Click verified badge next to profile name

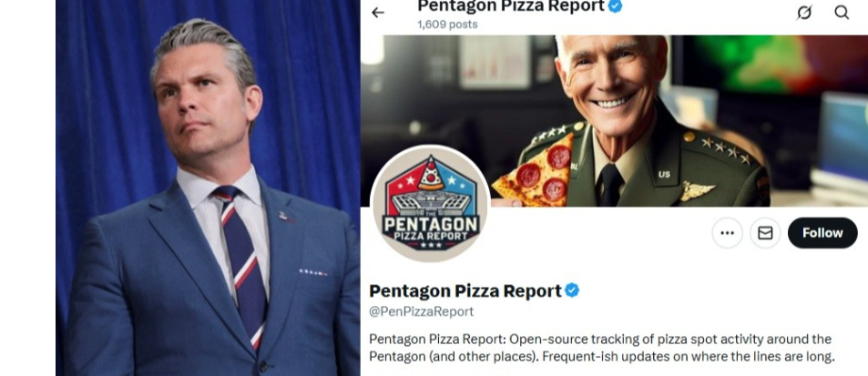(x=572, y=290)
